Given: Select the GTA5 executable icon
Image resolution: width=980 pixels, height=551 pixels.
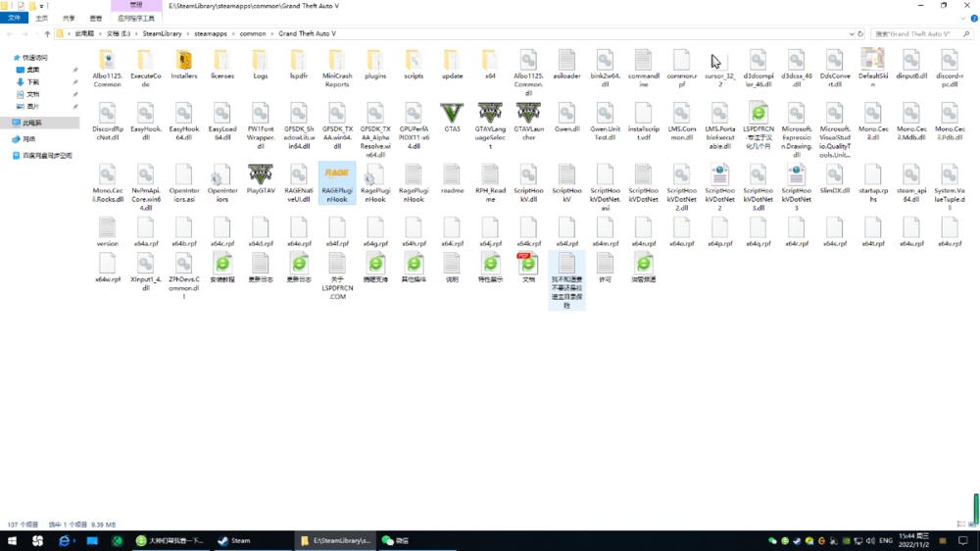Looking at the screenshot, I should [452, 112].
